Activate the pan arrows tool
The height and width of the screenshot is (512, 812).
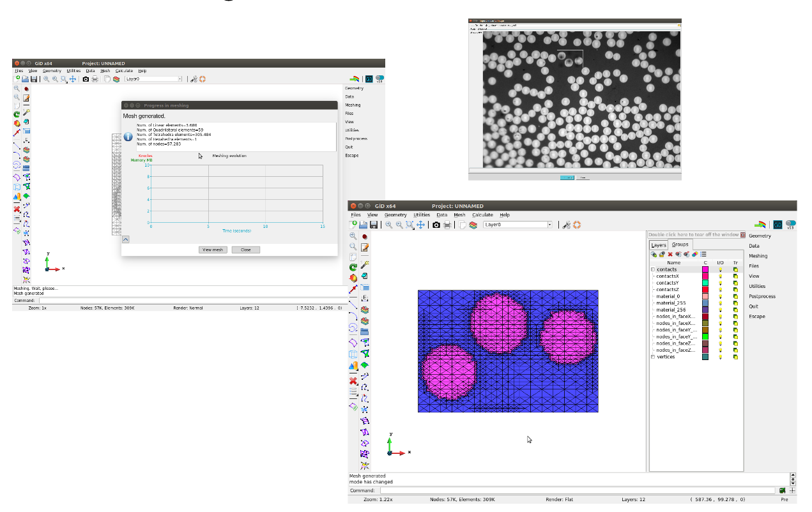(420, 225)
